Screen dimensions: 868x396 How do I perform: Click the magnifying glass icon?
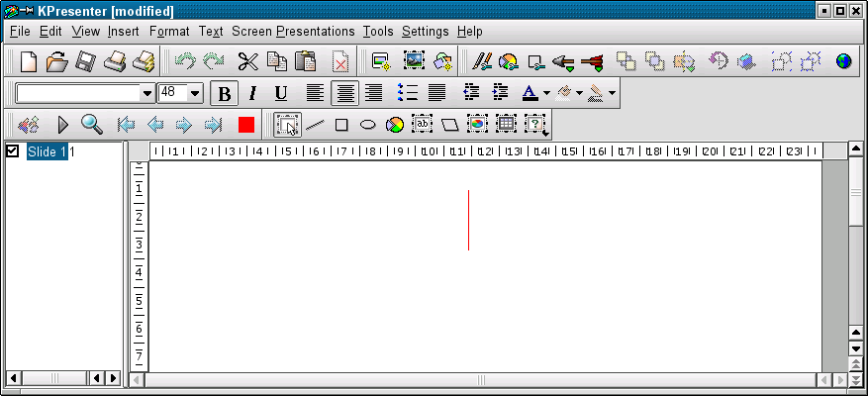coord(92,125)
